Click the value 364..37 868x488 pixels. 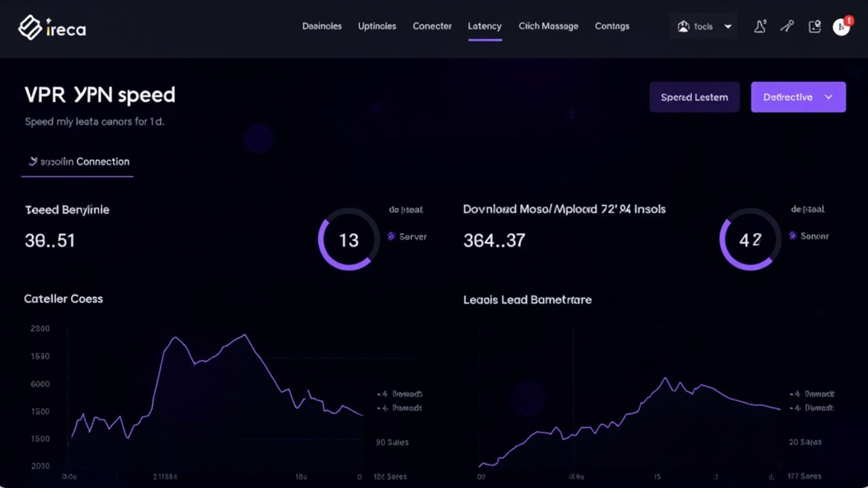pos(494,241)
